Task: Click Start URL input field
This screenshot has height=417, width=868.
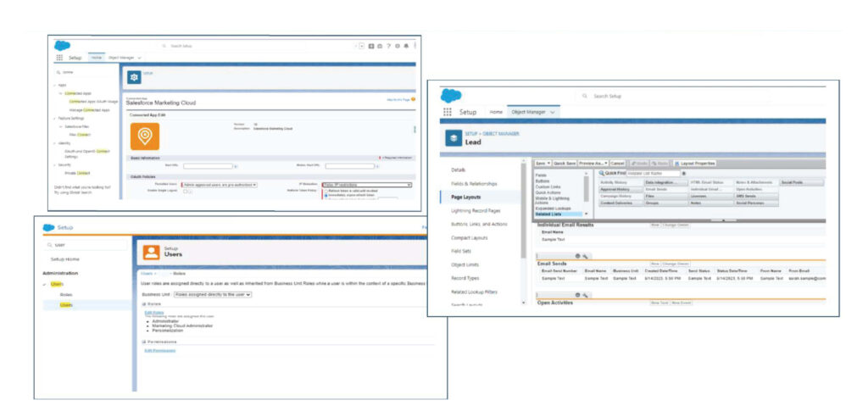Action: [x=208, y=166]
